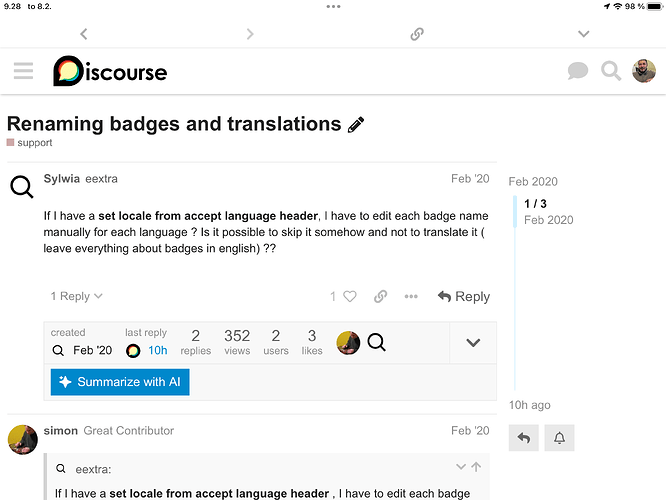
Task: Tap the 2 users statistic
Action: pyautogui.click(x=276, y=342)
